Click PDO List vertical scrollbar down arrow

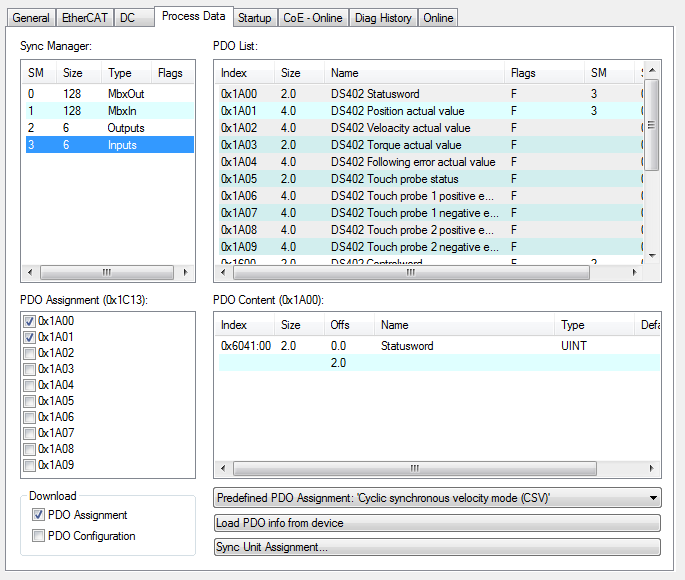point(652,256)
